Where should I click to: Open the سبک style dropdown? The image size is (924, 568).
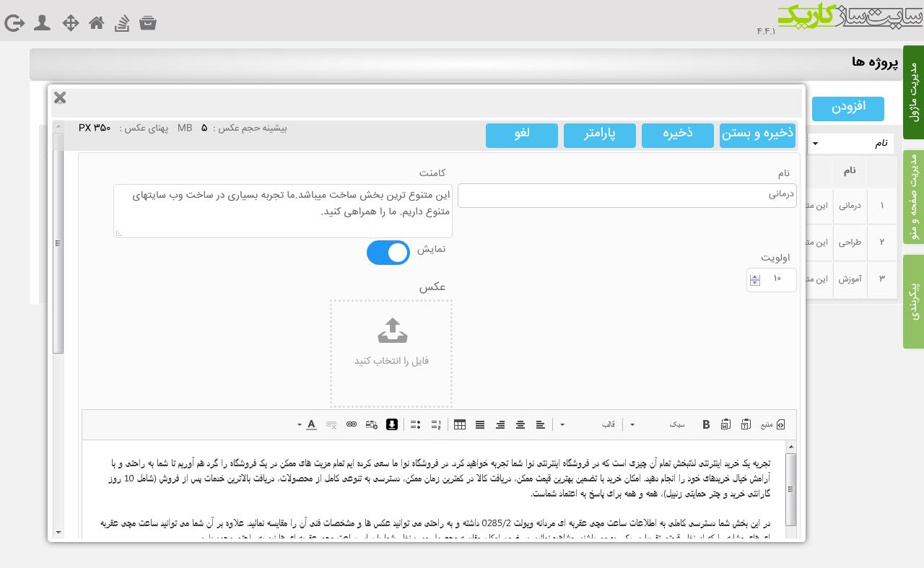click(x=655, y=424)
